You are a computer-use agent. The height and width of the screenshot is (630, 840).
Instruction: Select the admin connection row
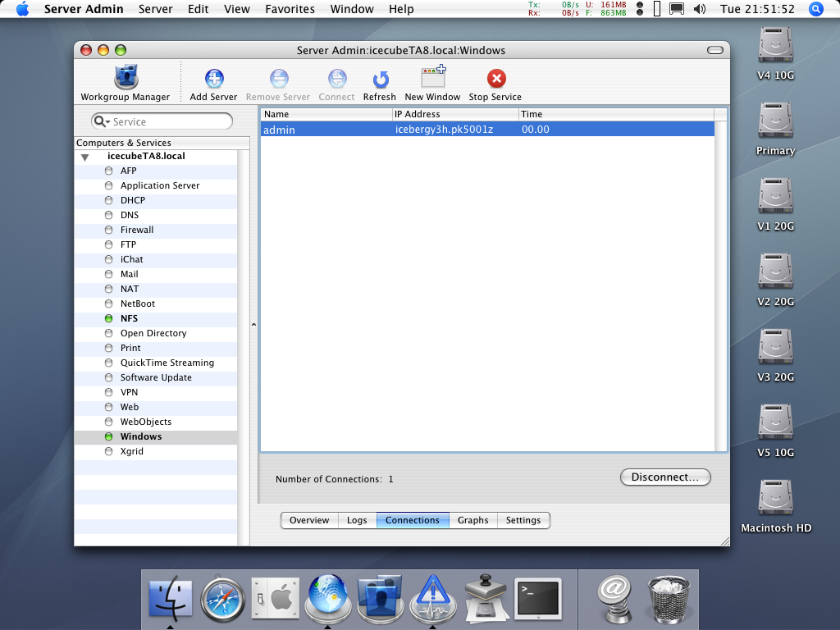point(487,129)
